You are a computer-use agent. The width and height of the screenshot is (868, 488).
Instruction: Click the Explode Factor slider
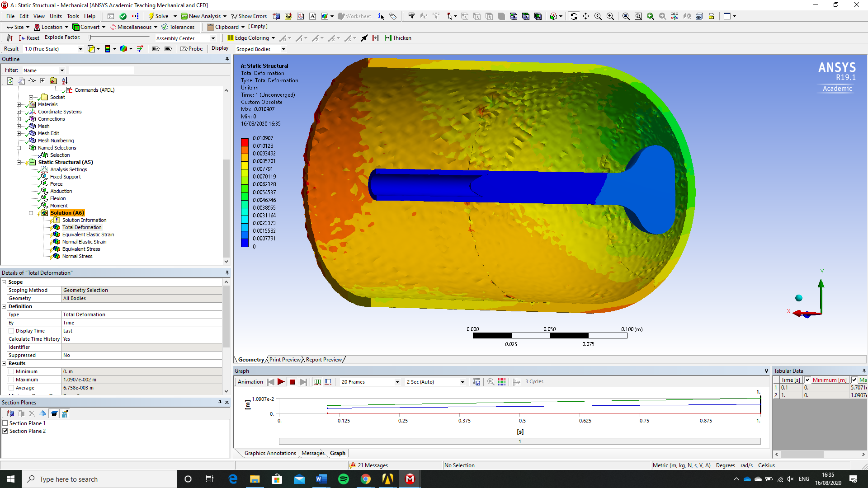point(120,38)
